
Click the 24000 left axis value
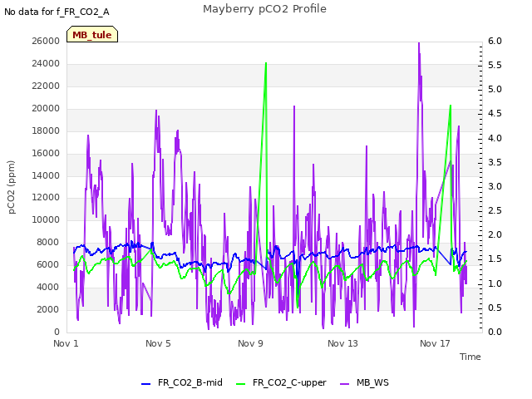[46, 63]
